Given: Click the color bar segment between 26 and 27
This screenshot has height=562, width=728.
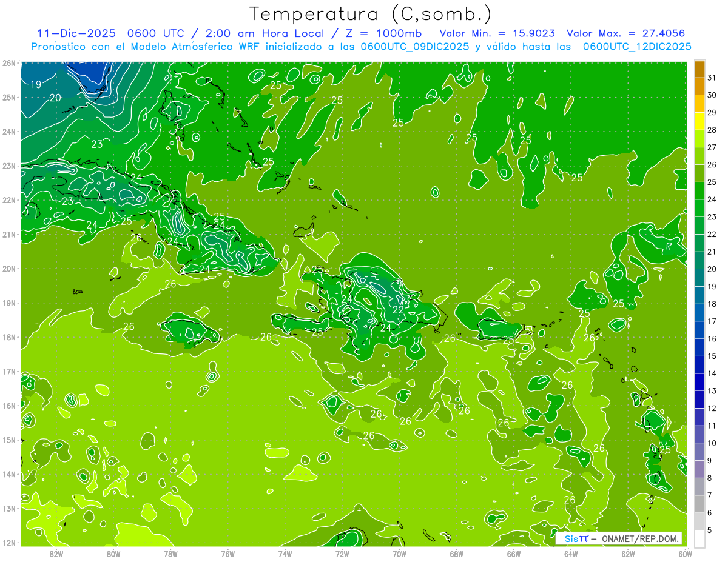Looking at the screenshot, I should 699,156.
